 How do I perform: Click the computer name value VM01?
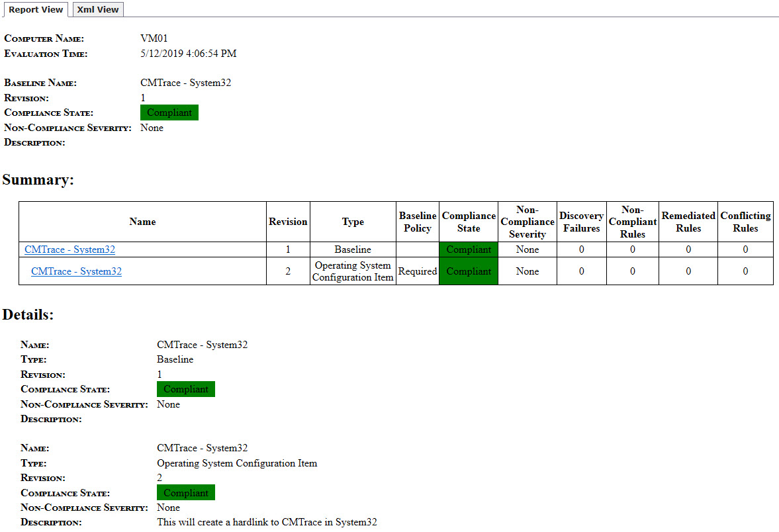(154, 38)
